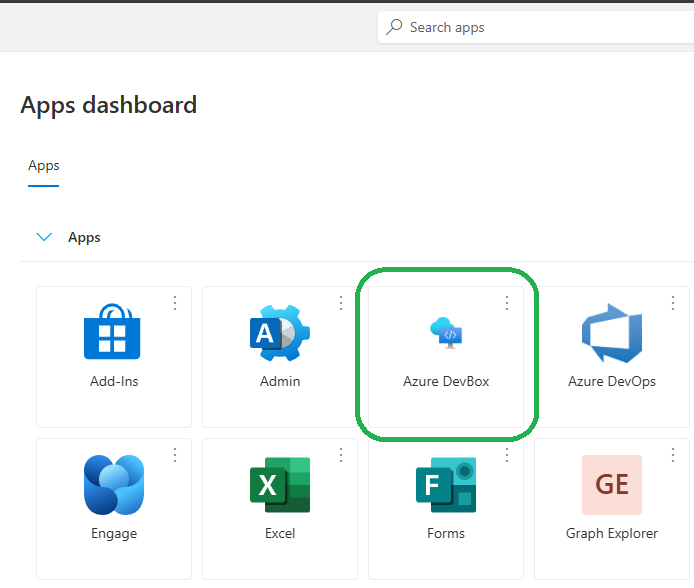Show more options on Forms tile
Image resolution: width=694 pixels, height=588 pixels.
tap(507, 455)
